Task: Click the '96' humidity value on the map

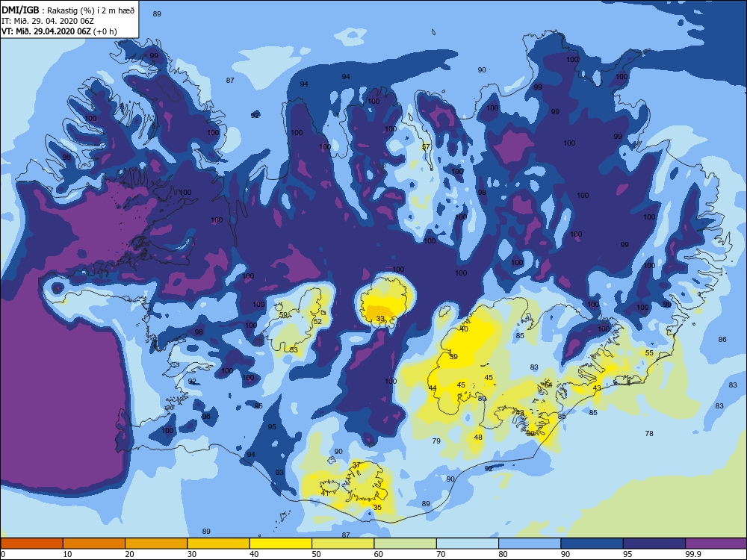Action: click(x=206, y=416)
